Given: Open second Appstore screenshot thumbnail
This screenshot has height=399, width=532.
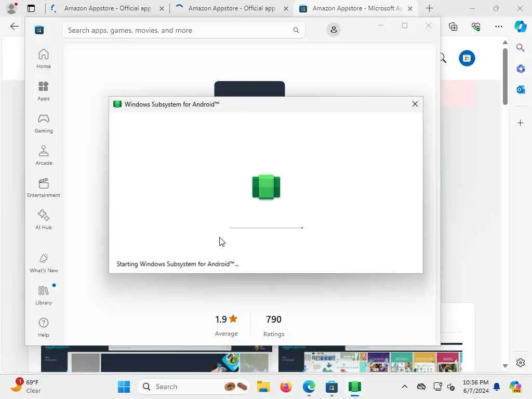Looking at the screenshot, I should 370,358.
